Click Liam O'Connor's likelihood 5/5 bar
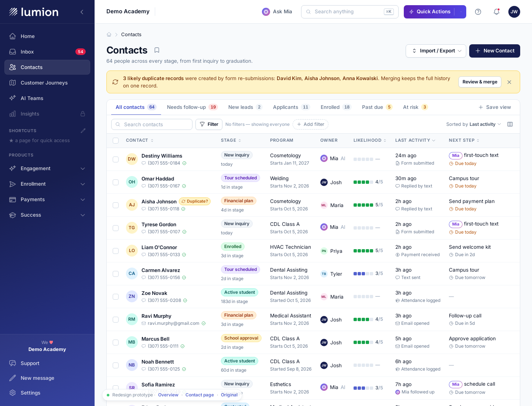 tap(368, 251)
